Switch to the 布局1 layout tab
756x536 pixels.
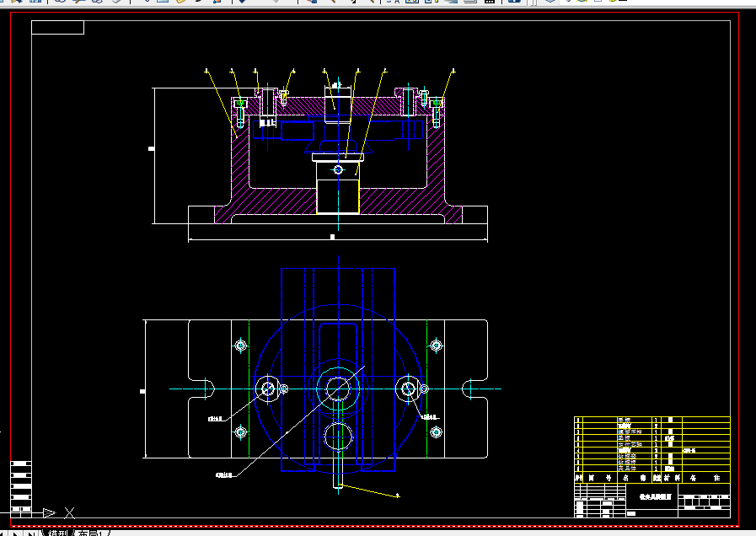[89, 533]
